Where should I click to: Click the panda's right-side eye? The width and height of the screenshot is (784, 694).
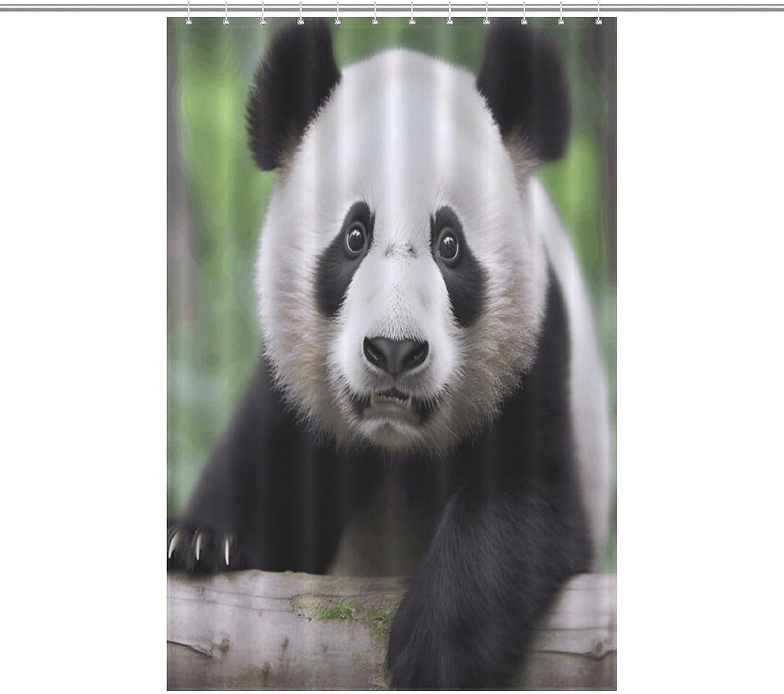point(448,245)
